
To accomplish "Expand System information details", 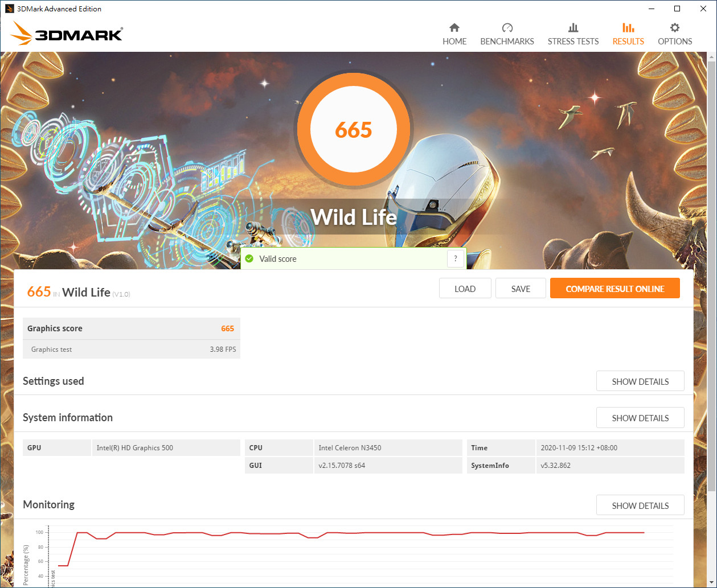I will (640, 418).
